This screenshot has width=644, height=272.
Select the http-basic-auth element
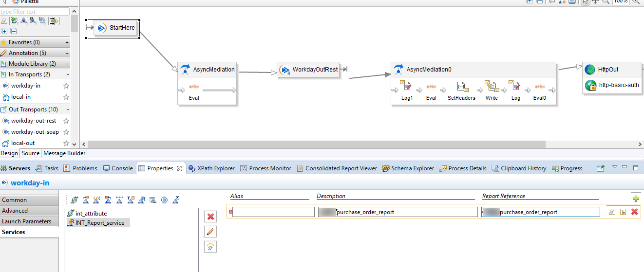[x=612, y=85]
